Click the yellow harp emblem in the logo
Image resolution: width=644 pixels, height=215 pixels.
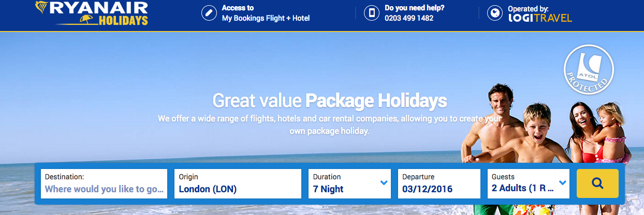click(42, 8)
